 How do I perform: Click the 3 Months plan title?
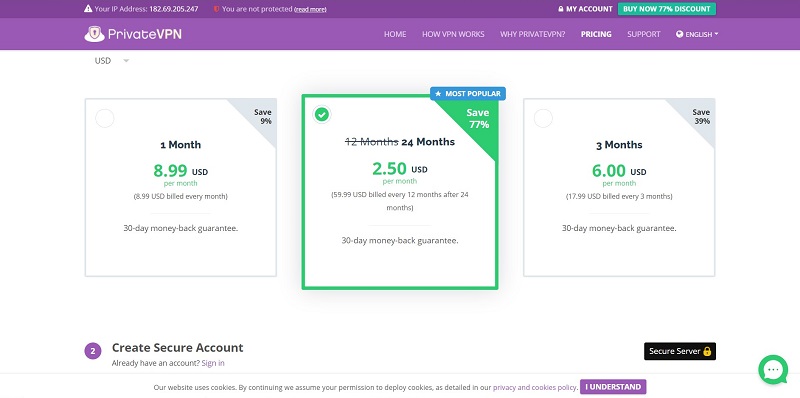(619, 145)
